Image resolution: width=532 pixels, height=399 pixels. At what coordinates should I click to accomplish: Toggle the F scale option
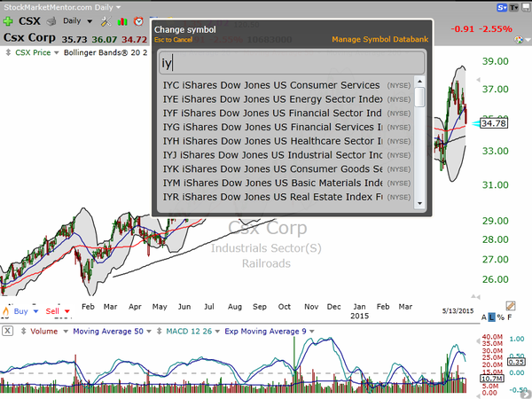click(x=510, y=317)
